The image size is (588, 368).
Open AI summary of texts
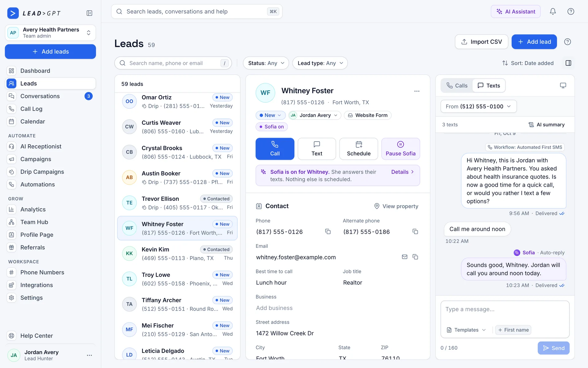point(546,125)
